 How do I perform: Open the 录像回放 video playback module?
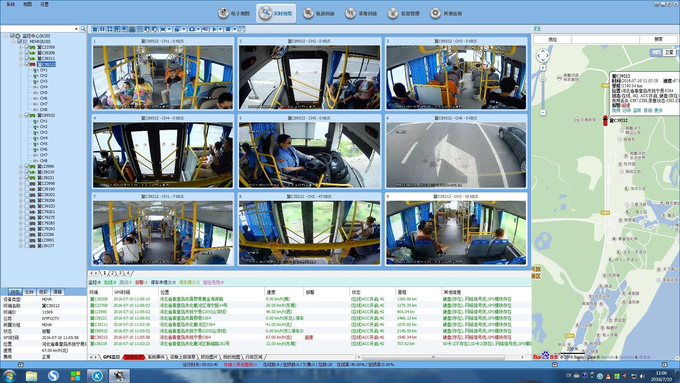point(361,13)
